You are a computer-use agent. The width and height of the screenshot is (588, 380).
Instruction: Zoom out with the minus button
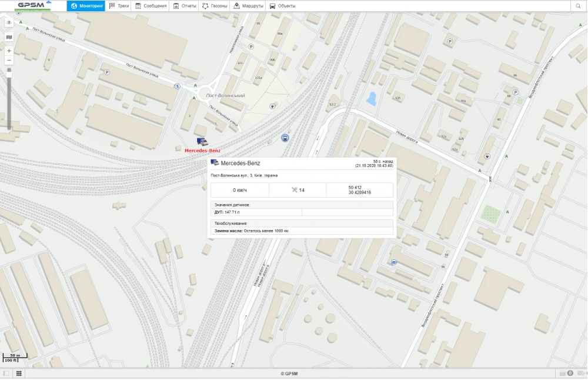[x=9, y=61]
